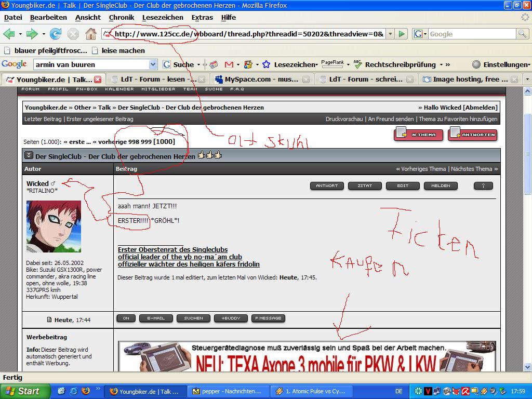Click the E-MAIL button under the post
This screenshot has width=532, height=399.
[x=156, y=318]
